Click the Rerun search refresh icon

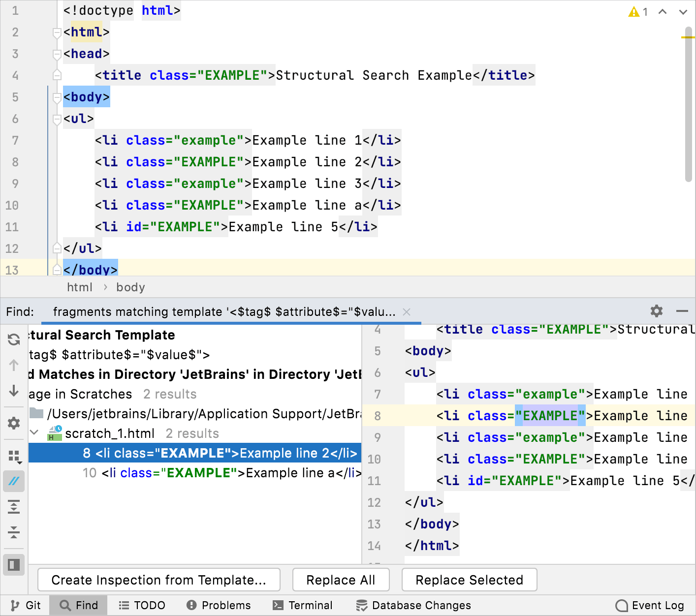click(x=14, y=339)
